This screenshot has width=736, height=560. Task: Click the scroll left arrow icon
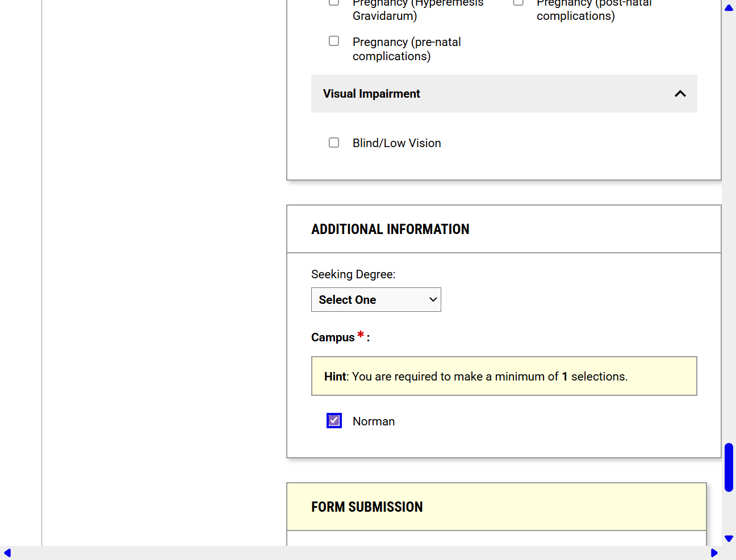click(7, 553)
